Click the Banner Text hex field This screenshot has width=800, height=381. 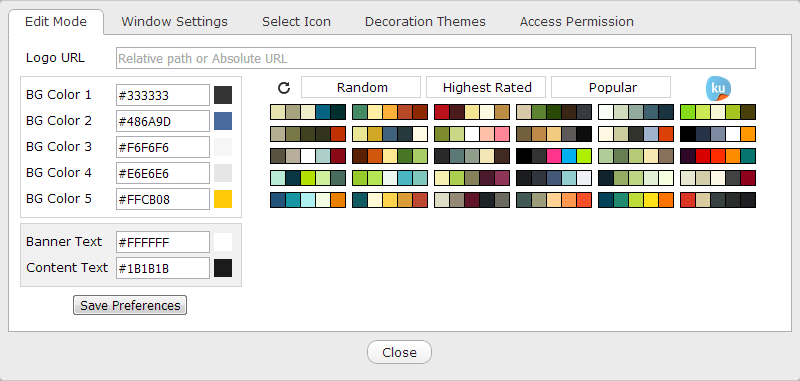tap(163, 242)
